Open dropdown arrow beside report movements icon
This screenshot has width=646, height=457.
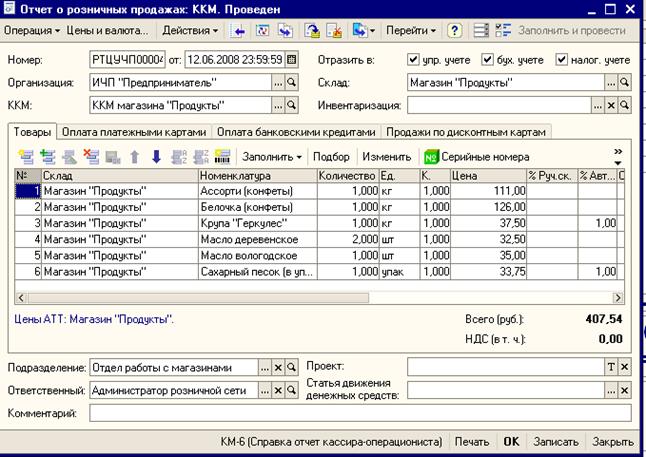372,31
